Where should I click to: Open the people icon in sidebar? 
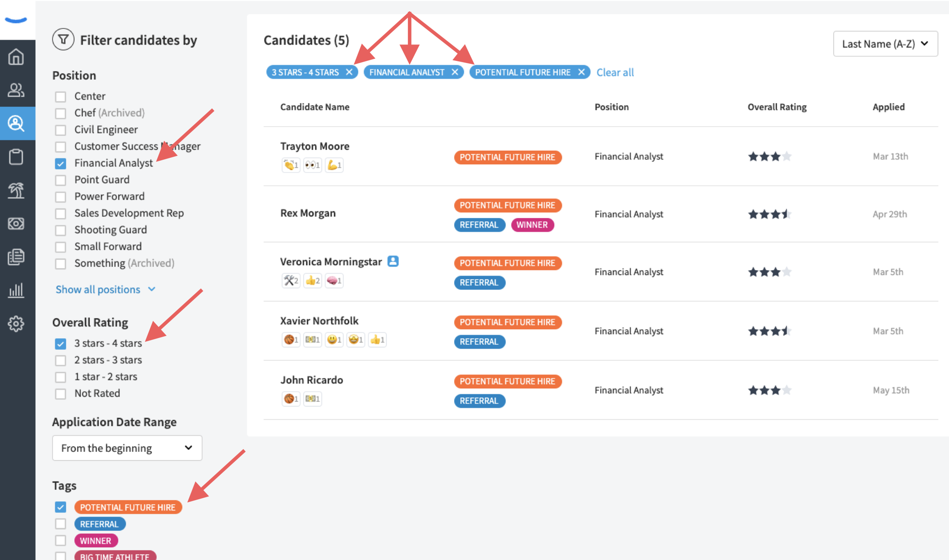[x=16, y=90]
